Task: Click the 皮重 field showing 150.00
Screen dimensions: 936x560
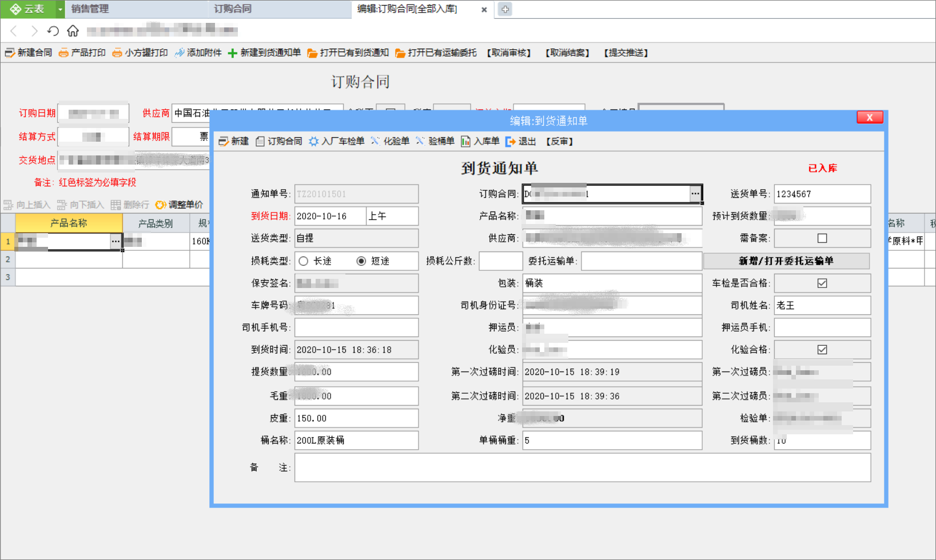Action: pyautogui.click(x=356, y=418)
